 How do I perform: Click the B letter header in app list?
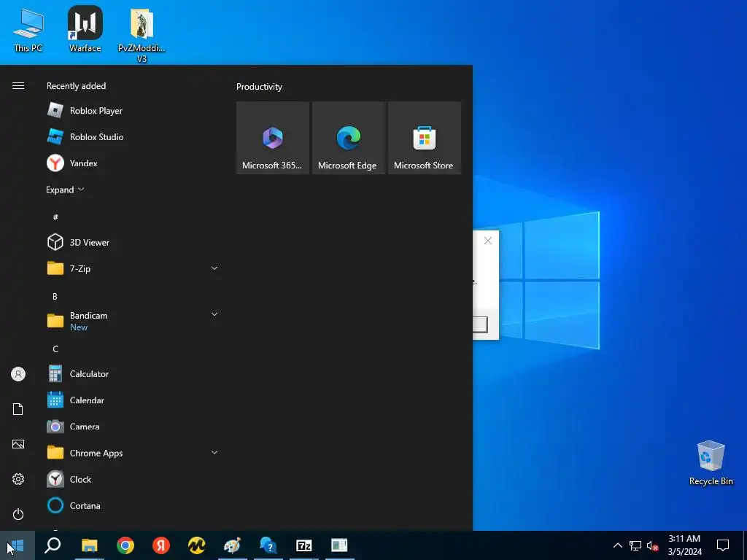tap(55, 296)
